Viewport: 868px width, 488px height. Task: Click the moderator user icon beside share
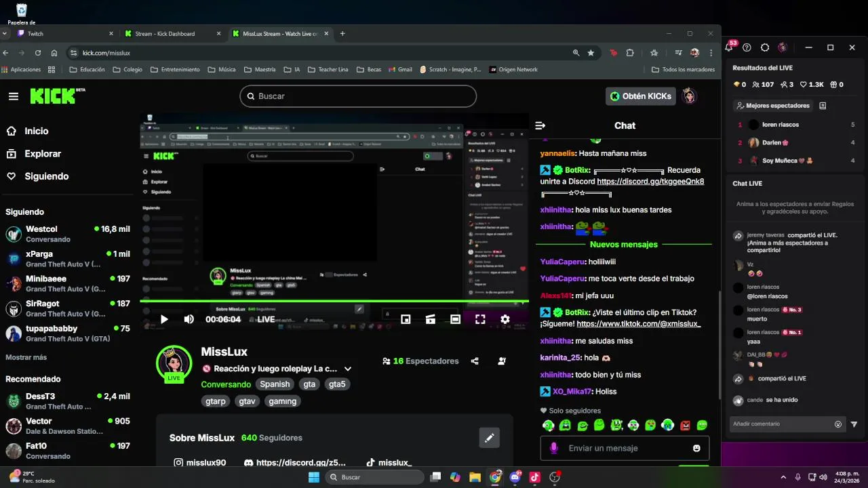(x=502, y=361)
